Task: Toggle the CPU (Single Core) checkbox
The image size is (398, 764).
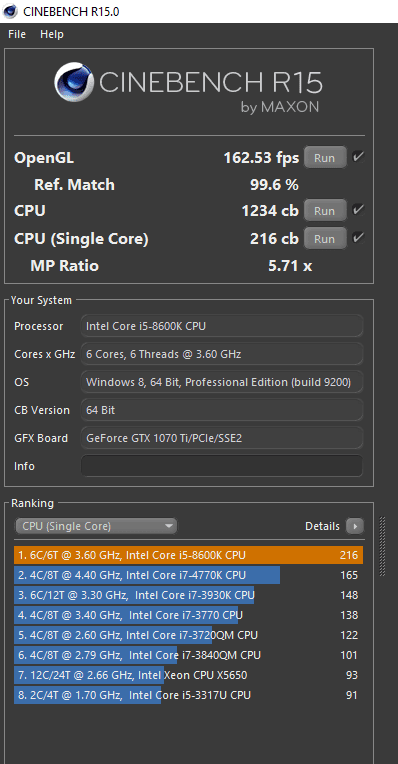Action: pos(359,238)
